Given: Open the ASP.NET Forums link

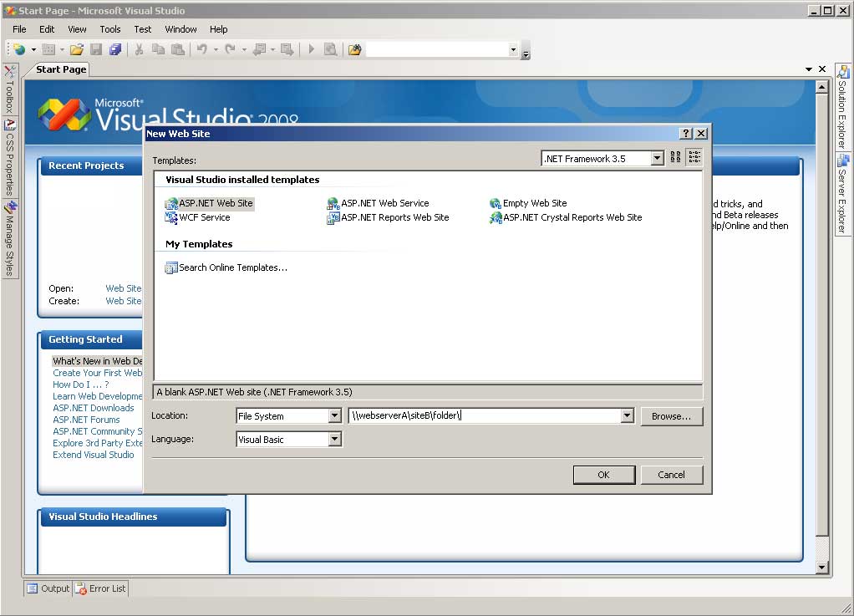Looking at the screenshot, I should click(x=86, y=420).
